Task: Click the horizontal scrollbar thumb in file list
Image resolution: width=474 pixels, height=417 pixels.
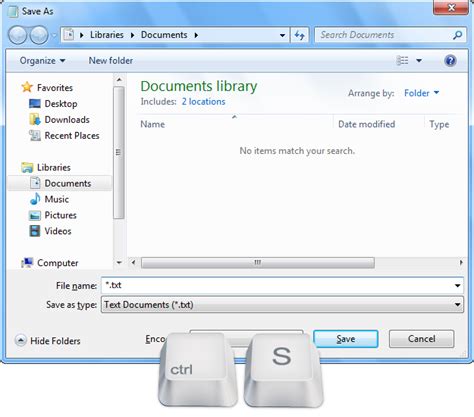Action: [258, 263]
